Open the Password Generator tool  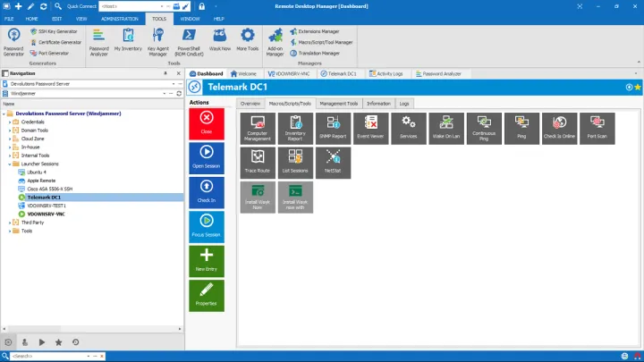14,40
